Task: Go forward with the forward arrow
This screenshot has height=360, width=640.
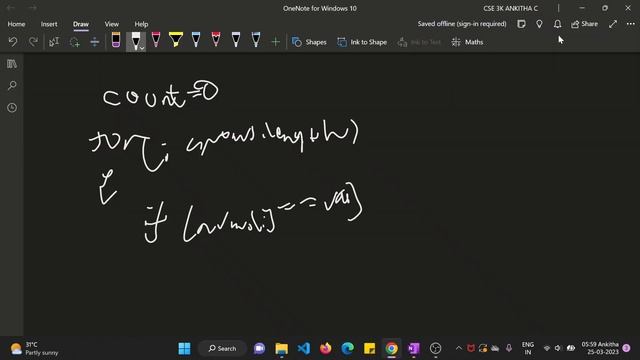Action: 33,8
